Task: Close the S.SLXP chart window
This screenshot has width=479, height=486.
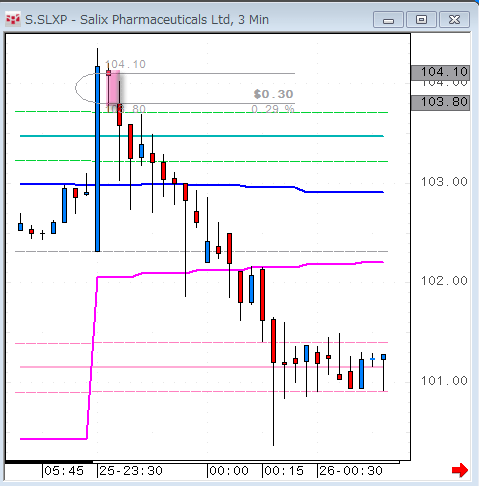Action: pyautogui.click(x=454, y=20)
